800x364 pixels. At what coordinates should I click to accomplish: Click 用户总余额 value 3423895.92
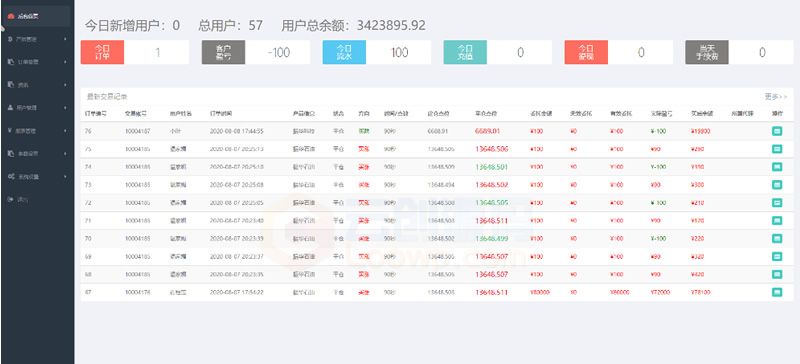391,26
